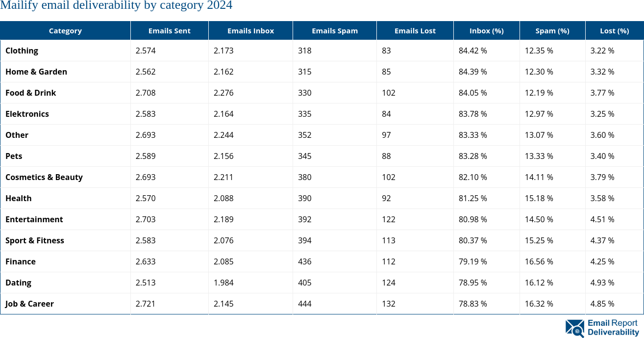Click the Emails Sent column header
This screenshot has height=338, width=644.
click(170, 30)
